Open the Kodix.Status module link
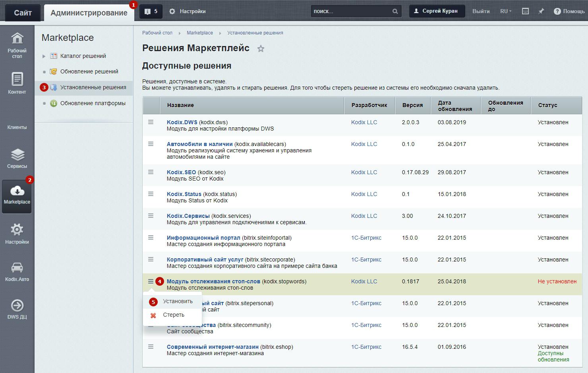588x373 pixels. (x=184, y=194)
